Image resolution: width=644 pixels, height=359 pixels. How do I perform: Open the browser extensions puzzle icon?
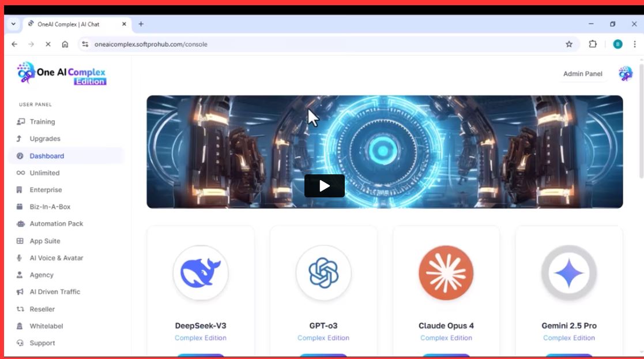click(593, 44)
